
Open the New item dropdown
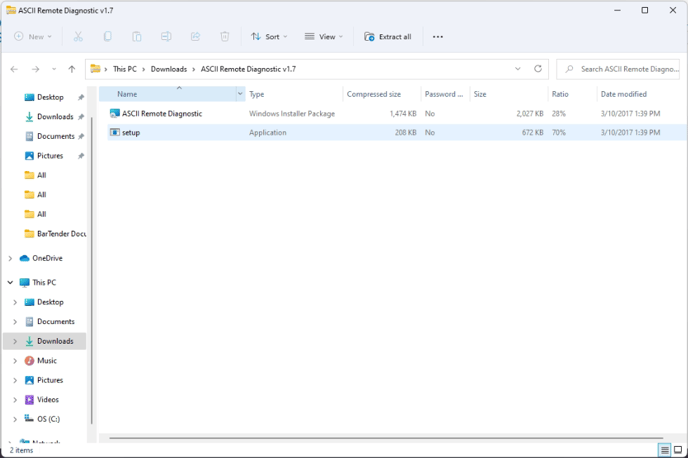pos(33,37)
